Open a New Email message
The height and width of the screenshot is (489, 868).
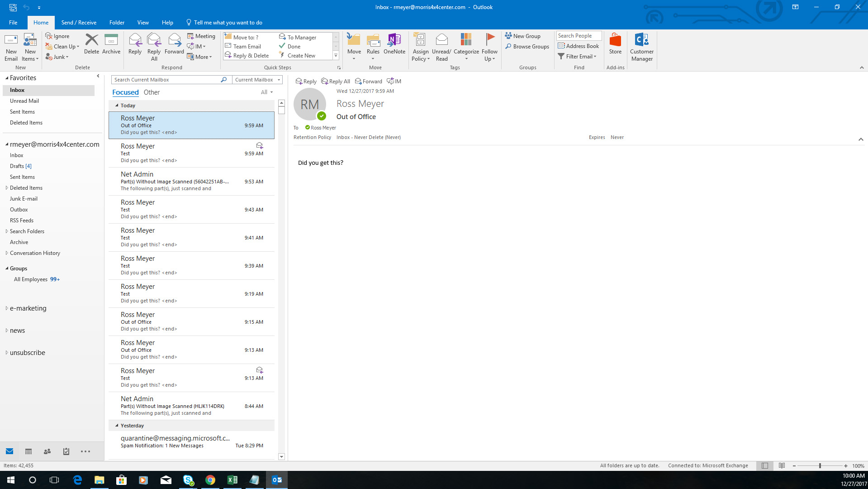[x=11, y=47]
